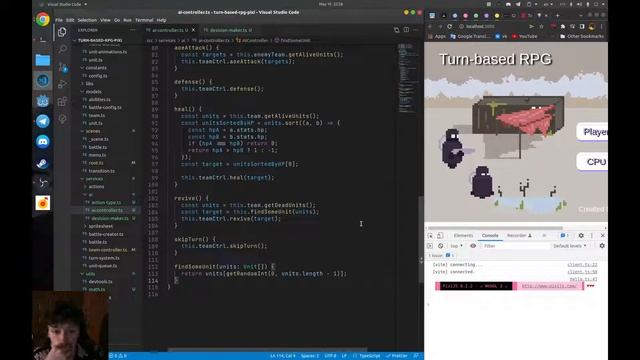Click console Filter input field
This screenshot has height=360, width=640.
point(514,246)
